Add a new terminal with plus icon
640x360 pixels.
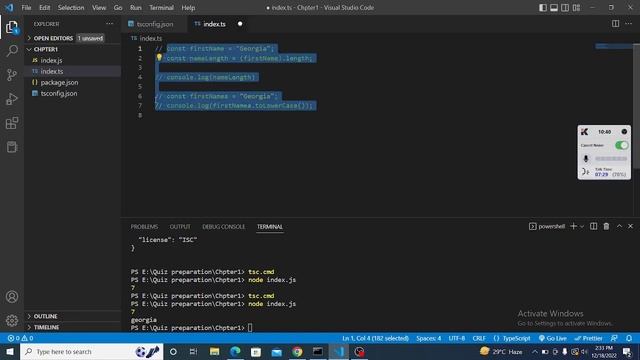click(x=573, y=226)
